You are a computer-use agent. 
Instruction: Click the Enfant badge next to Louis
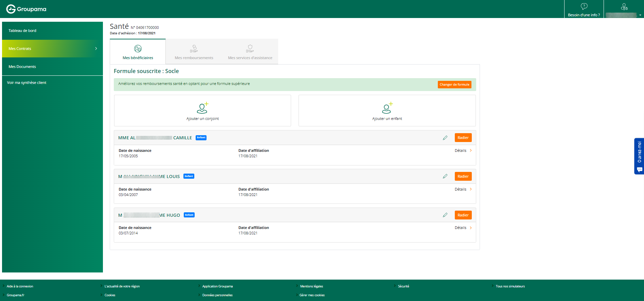[189, 176]
